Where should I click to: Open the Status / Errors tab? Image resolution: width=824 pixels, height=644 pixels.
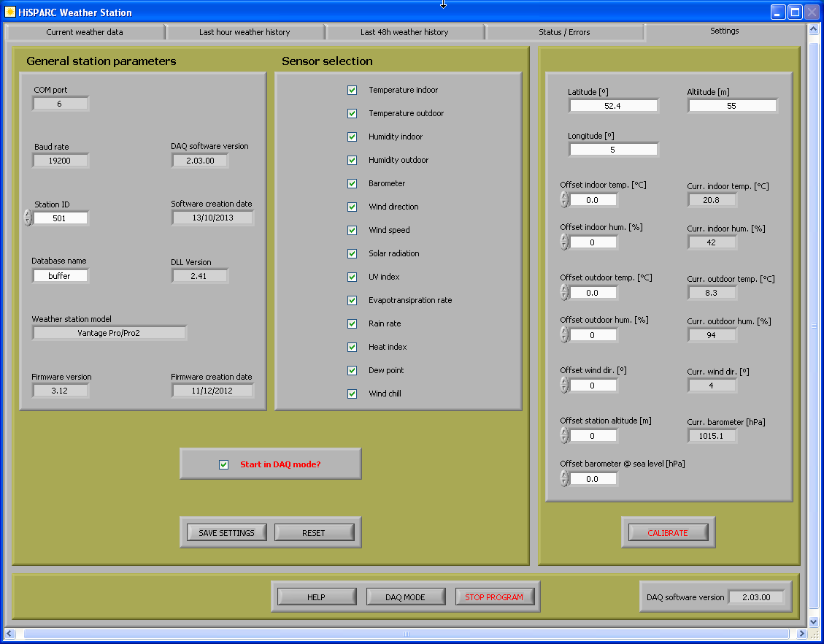[x=564, y=32]
